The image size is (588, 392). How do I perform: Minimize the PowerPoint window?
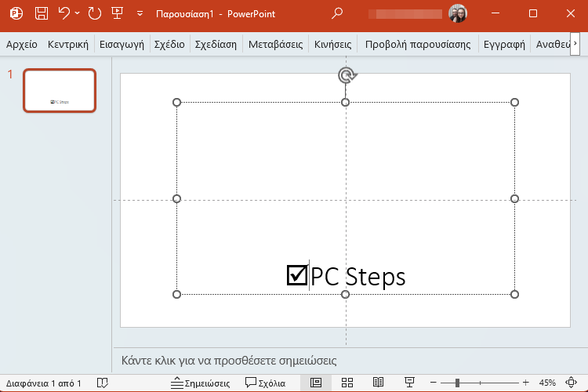pos(495,13)
